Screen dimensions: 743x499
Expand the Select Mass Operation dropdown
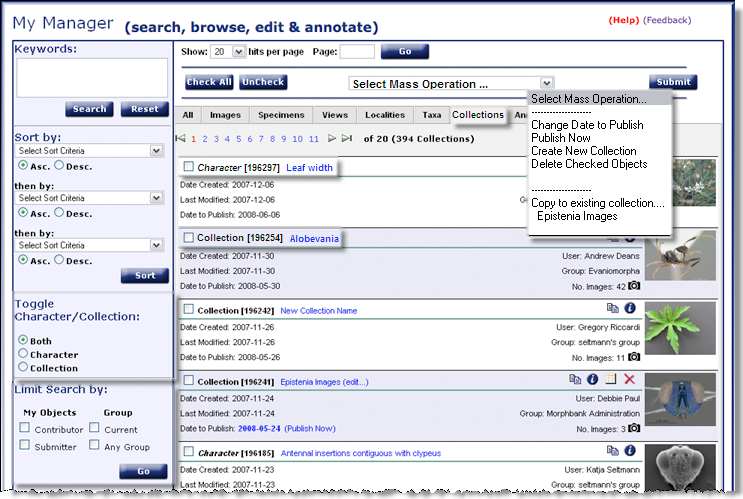[x=450, y=83]
